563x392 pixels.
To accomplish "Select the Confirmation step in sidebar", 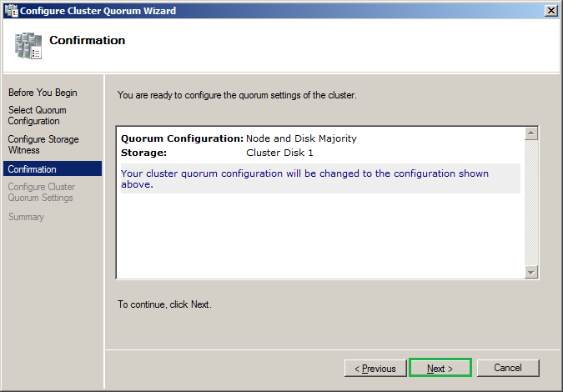I will (x=33, y=169).
